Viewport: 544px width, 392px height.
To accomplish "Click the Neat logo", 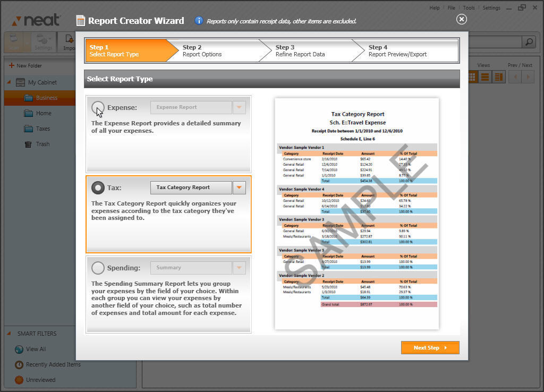I will 35,20.
